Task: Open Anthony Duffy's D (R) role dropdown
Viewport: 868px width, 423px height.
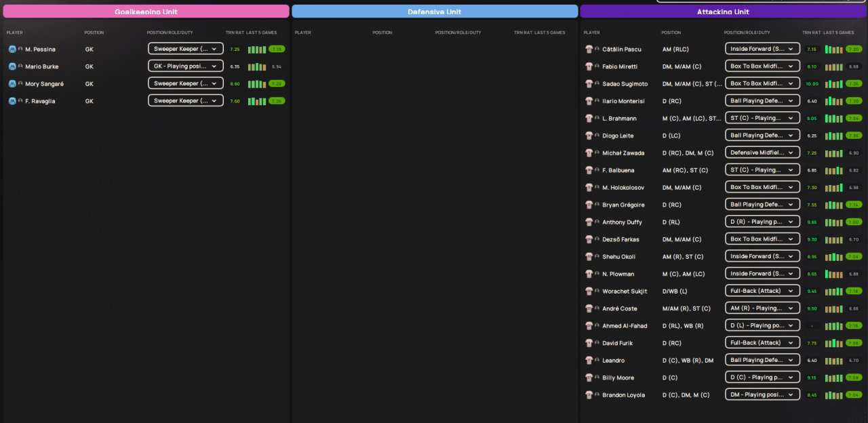Action: click(762, 222)
